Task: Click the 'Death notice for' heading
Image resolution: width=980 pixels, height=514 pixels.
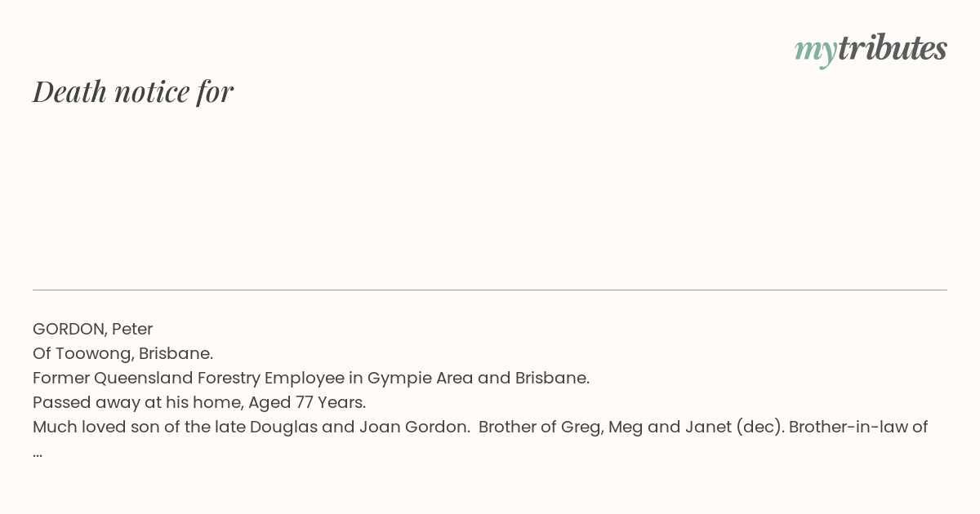Action: click(x=133, y=92)
